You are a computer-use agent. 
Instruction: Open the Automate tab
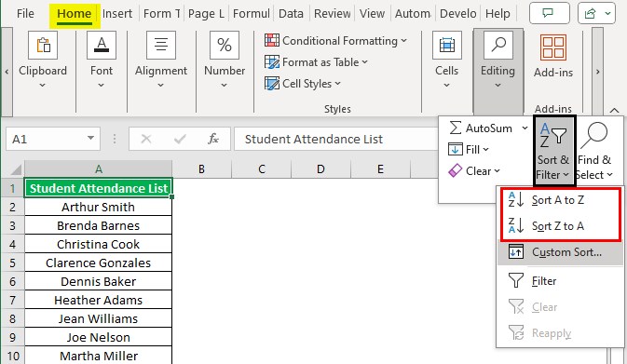coord(413,14)
